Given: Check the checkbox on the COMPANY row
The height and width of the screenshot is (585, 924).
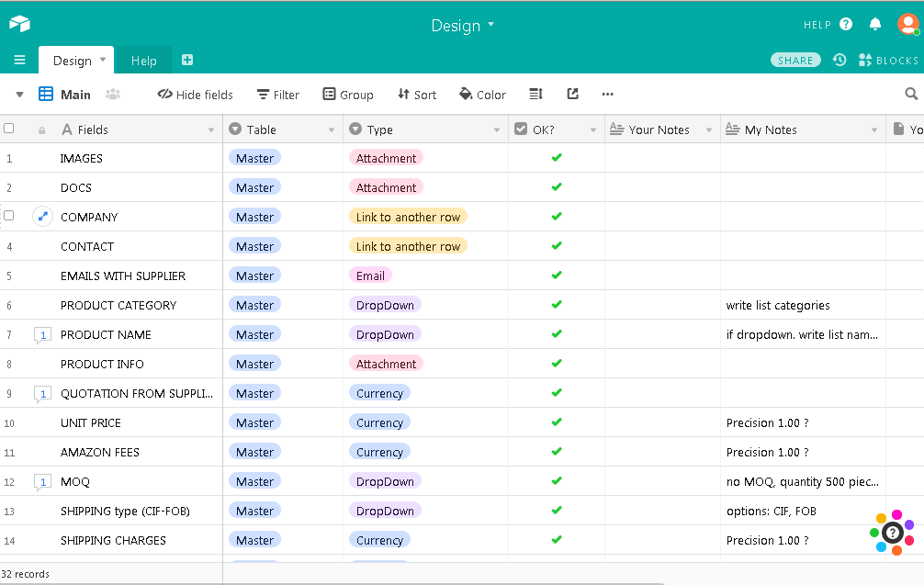Looking at the screenshot, I should pyautogui.click(x=8, y=216).
